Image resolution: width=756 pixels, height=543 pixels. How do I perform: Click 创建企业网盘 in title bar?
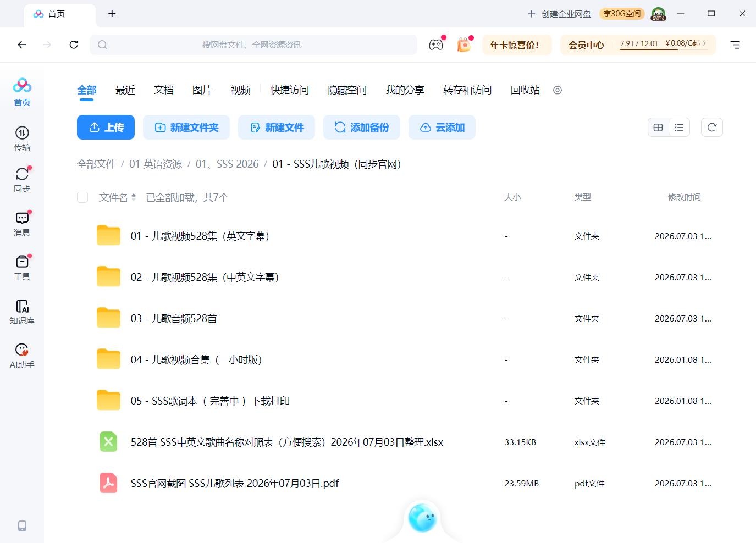(560, 14)
